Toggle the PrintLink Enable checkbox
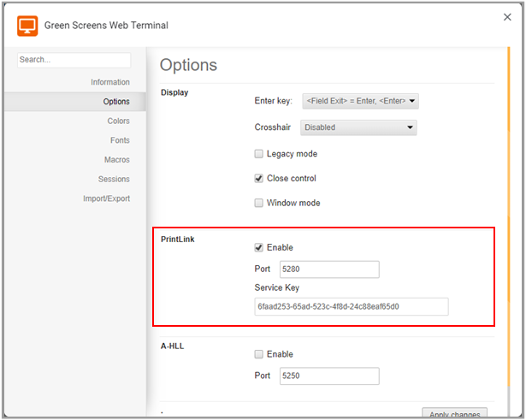The image size is (526, 420). click(x=258, y=247)
